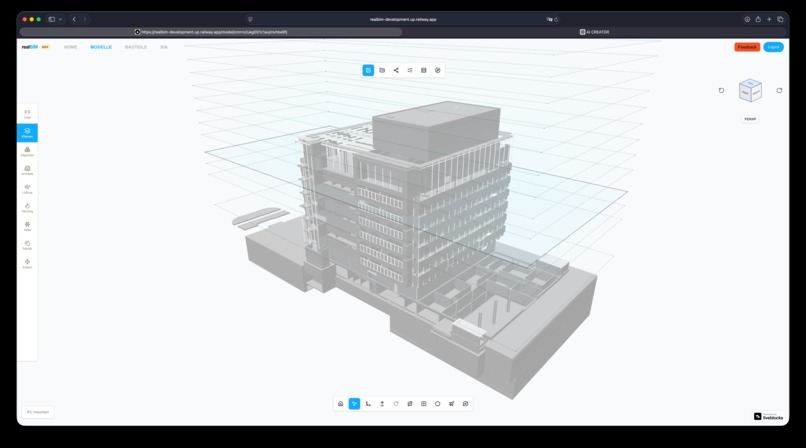The height and width of the screenshot is (448, 806).
Task: Open the SIA tab in the navigation
Action: tap(163, 47)
